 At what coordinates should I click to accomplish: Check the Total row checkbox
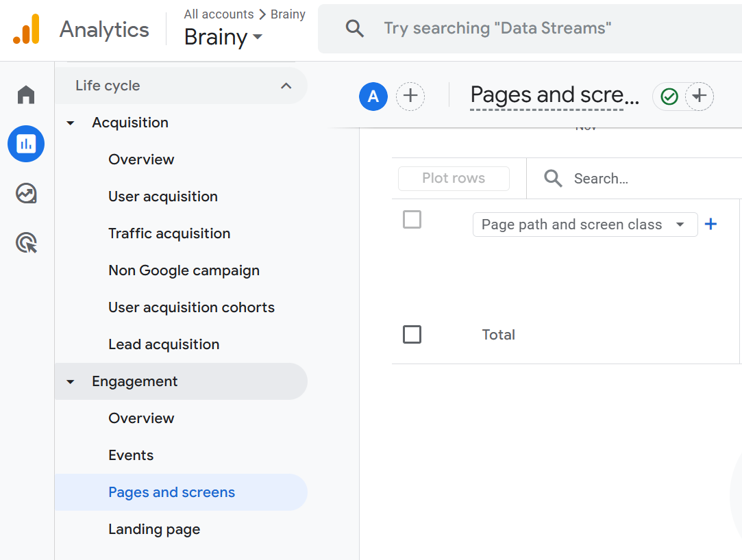(x=412, y=334)
